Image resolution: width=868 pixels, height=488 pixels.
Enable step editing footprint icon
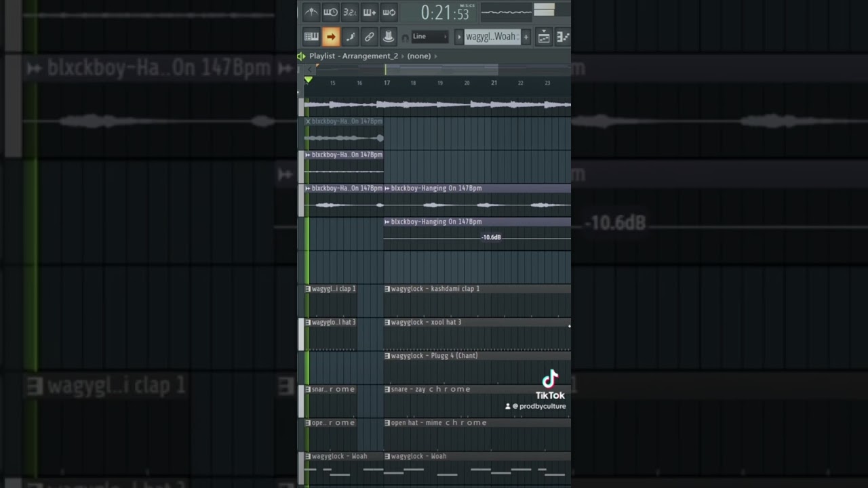[350, 37]
